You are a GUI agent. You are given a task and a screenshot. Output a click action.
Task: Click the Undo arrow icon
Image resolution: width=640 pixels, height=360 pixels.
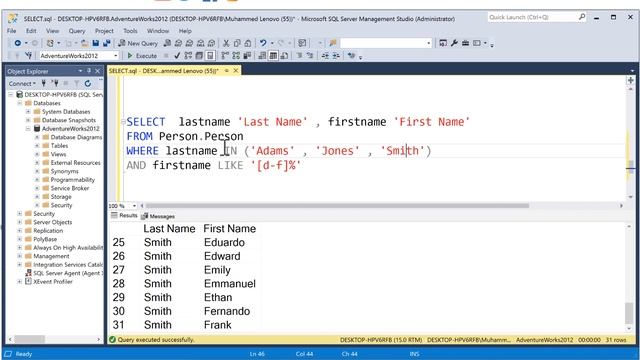point(263,43)
